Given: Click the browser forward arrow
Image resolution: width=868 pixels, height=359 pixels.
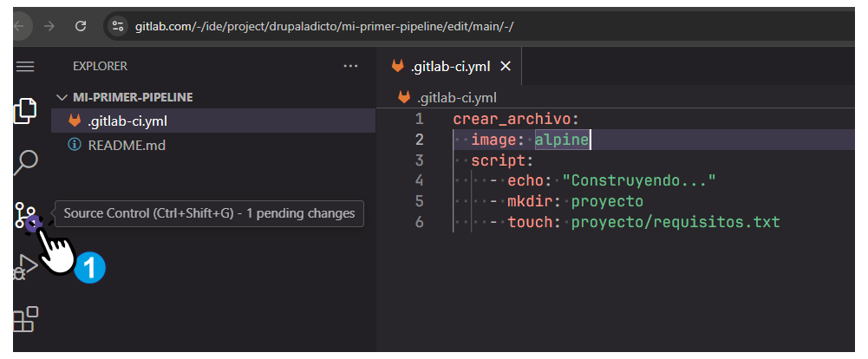Looking at the screenshot, I should (49, 26).
